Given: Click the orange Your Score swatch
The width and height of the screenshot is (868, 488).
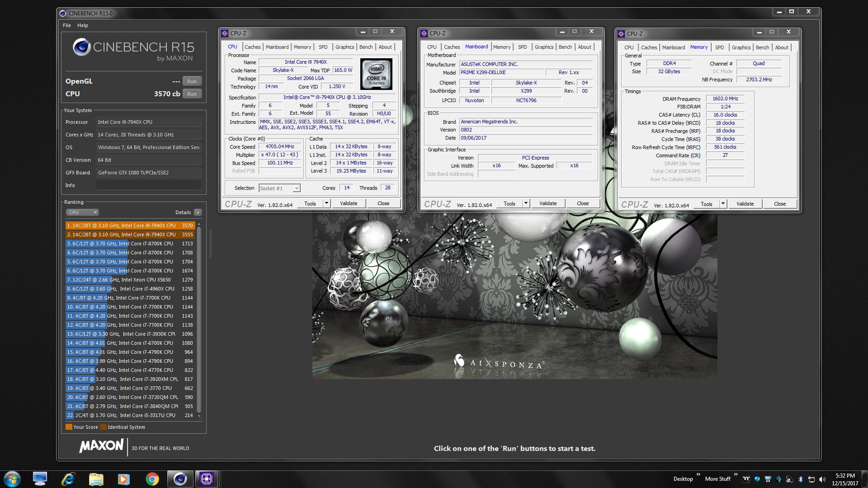Looking at the screenshot, I should 69,427.
